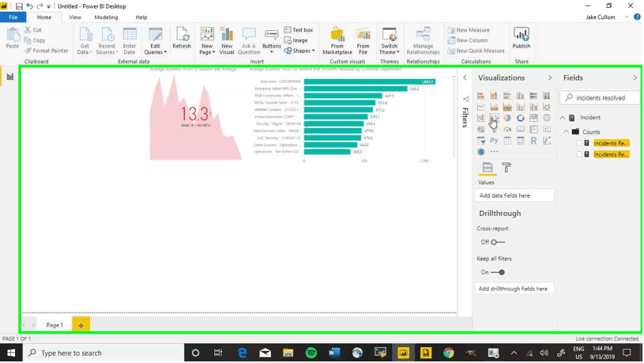Open the File menu
The image size is (644, 363).
13,17
